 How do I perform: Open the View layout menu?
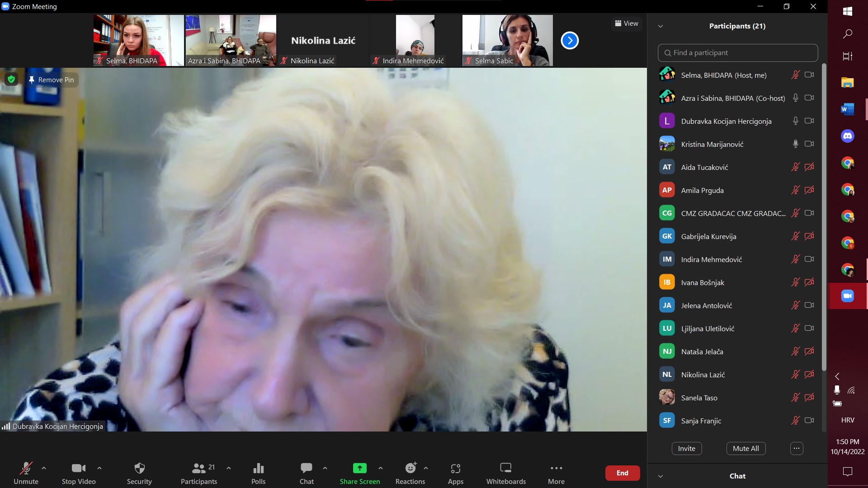(627, 23)
